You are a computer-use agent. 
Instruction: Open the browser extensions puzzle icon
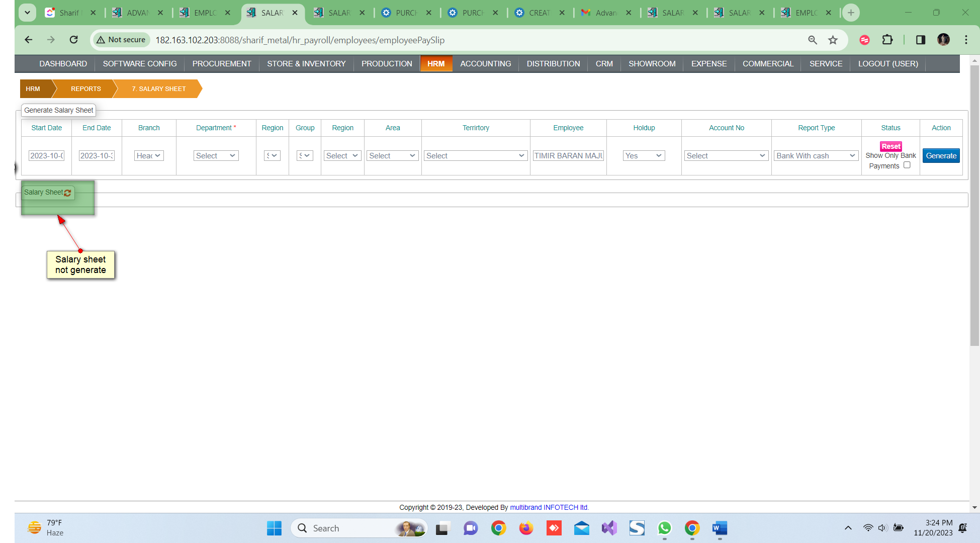pos(887,40)
